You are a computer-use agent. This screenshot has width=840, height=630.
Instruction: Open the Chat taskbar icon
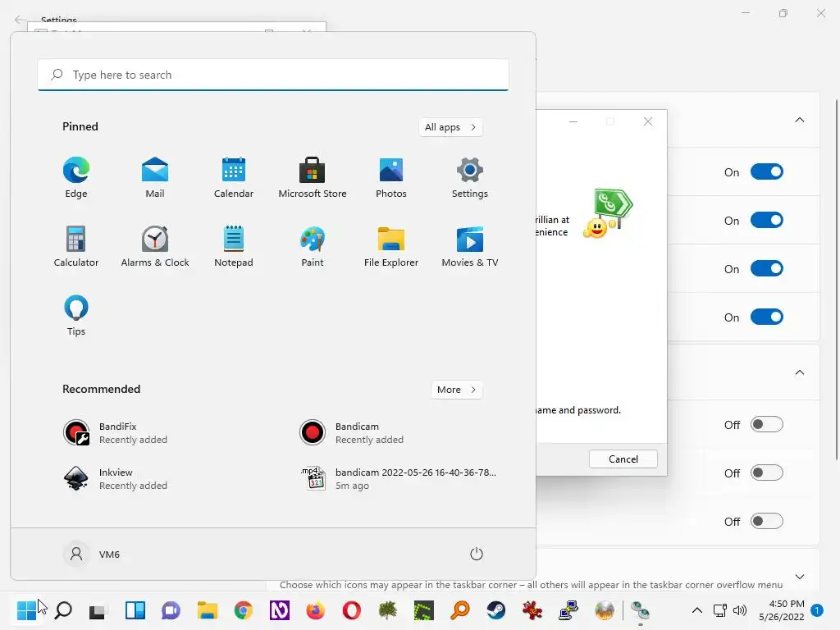(x=171, y=610)
